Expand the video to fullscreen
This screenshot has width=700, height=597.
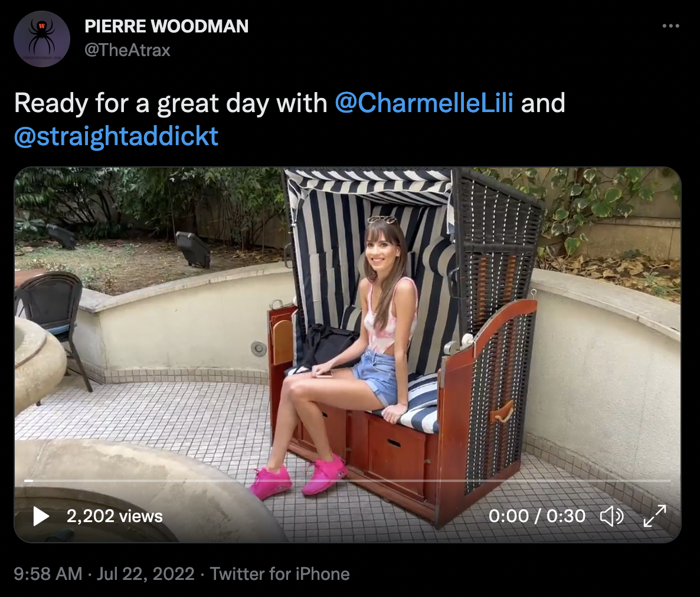655,516
